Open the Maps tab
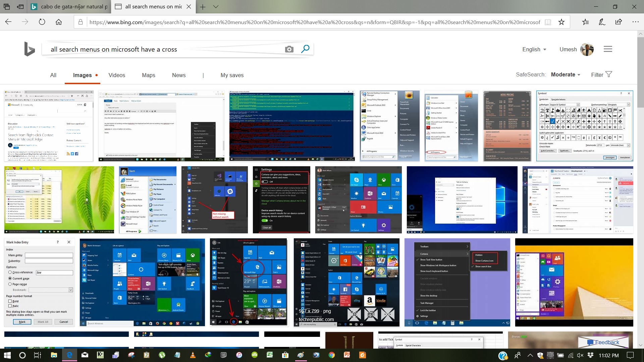Screen dimensions: 644x362 point(149,75)
